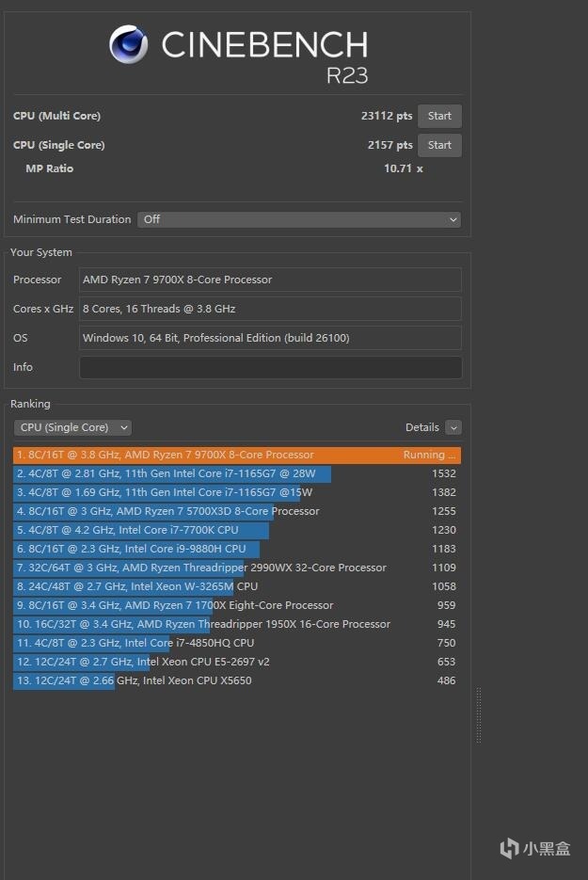Select the OS field showing Windows 10
Viewport: 588px width, 880px height.
[x=270, y=338]
